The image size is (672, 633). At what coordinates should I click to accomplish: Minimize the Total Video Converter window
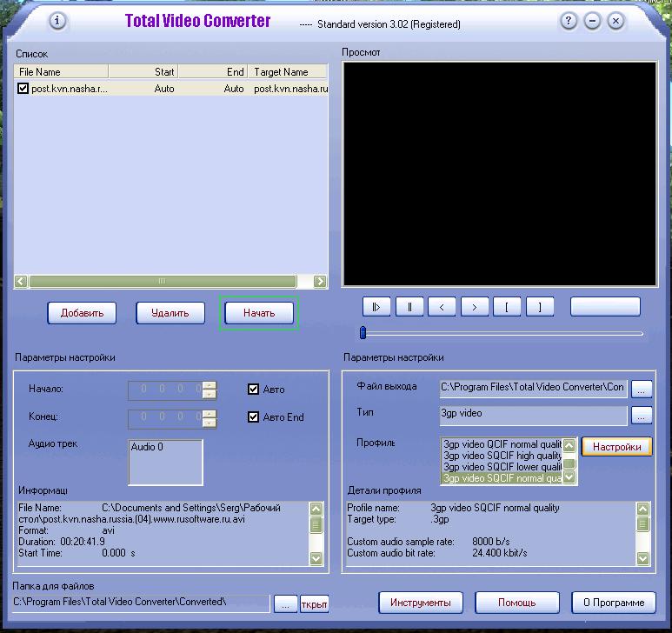[x=592, y=21]
